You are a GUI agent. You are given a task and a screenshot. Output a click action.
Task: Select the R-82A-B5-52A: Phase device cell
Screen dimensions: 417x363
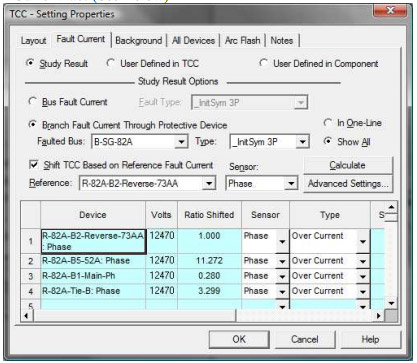(x=93, y=261)
